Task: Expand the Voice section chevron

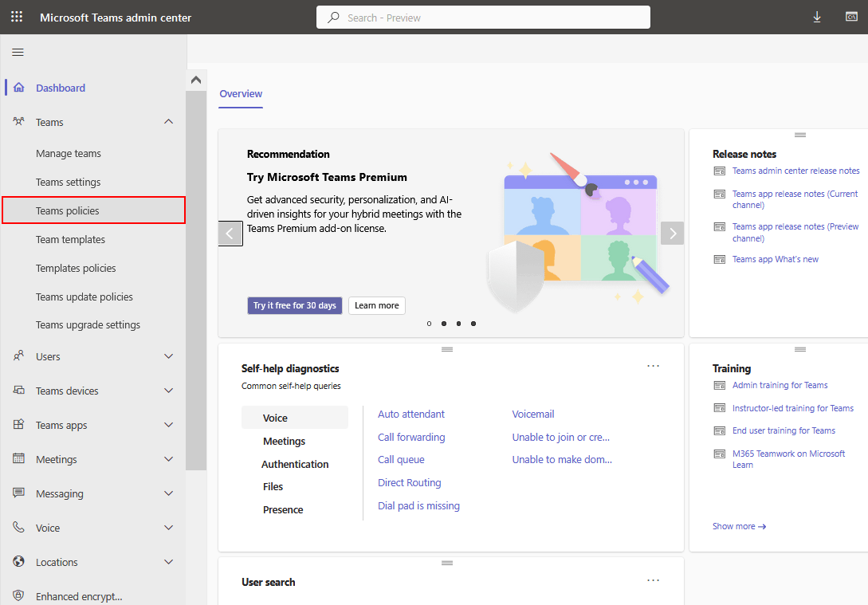Action: pos(169,528)
